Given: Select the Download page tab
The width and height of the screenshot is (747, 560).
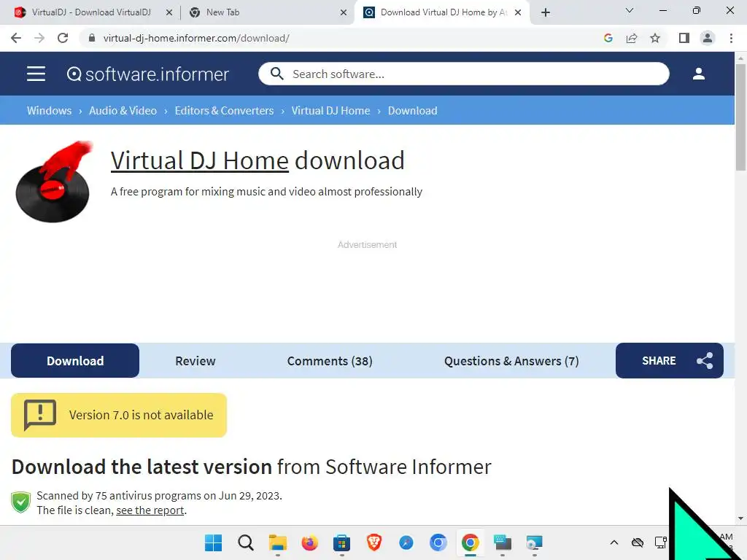Looking at the screenshot, I should click(x=75, y=360).
